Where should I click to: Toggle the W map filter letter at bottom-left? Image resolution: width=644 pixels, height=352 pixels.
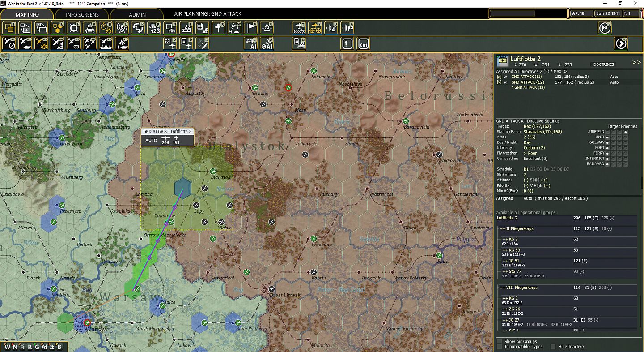click(x=8, y=346)
